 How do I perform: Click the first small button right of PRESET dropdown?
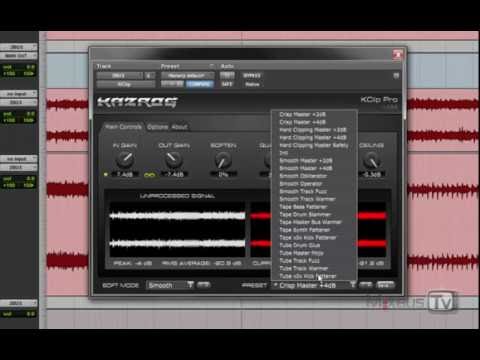366,285
